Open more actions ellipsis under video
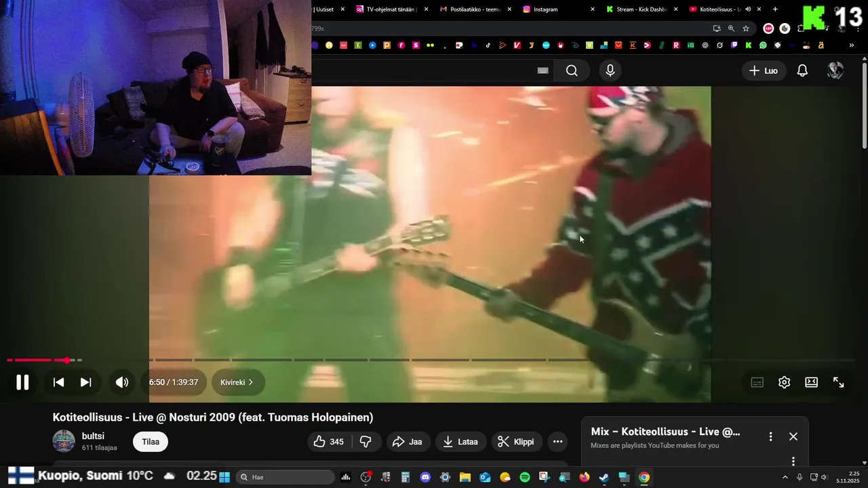The height and width of the screenshot is (488, 868). point(557,442)
